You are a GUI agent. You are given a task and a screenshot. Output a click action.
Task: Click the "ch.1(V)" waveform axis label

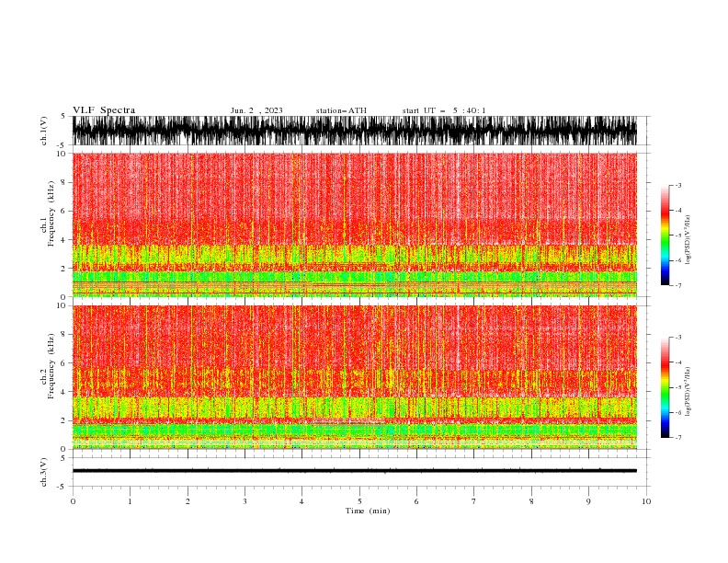[x=44, y=131]
